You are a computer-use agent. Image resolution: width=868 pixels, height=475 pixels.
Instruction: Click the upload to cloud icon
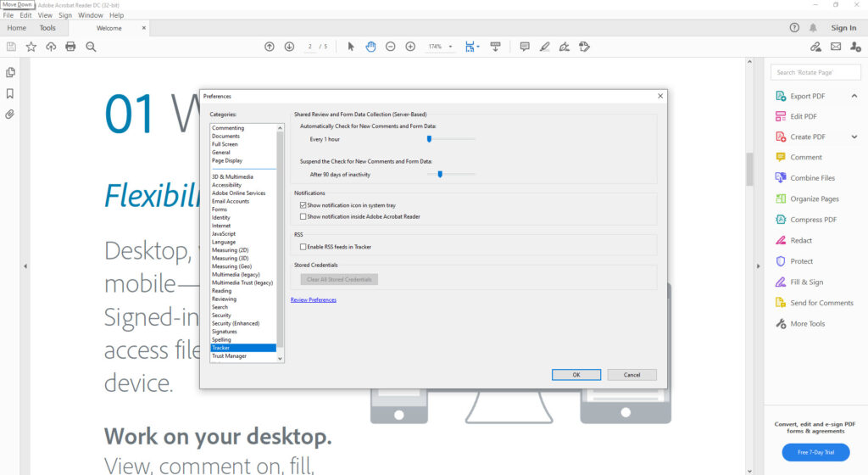(51, 47)
